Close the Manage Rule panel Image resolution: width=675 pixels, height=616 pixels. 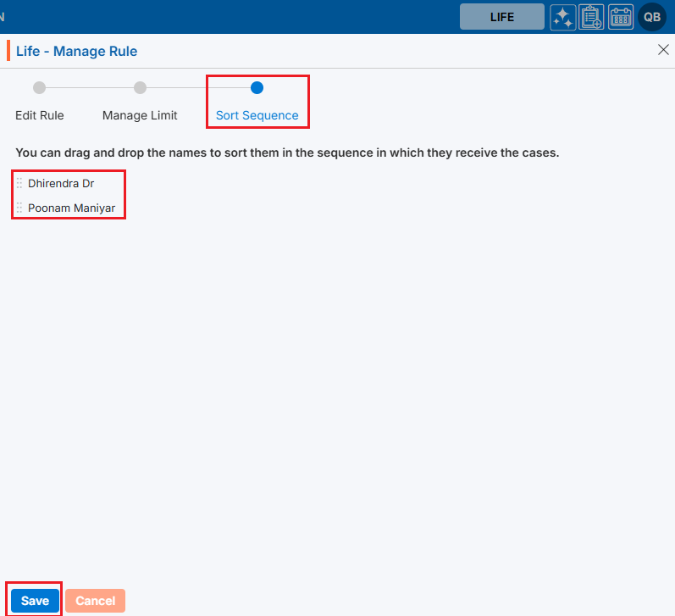click(663, 50)
